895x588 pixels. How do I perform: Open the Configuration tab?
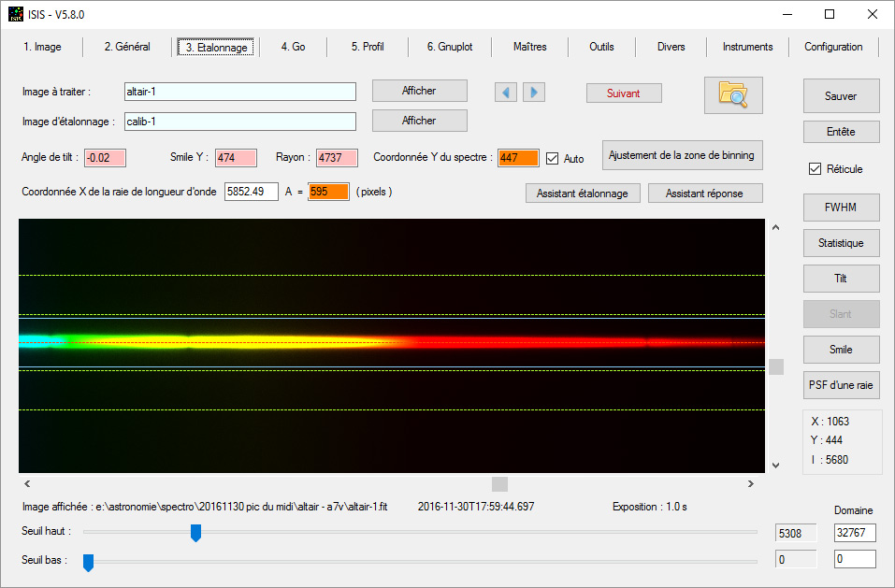[x=833, y=47]
